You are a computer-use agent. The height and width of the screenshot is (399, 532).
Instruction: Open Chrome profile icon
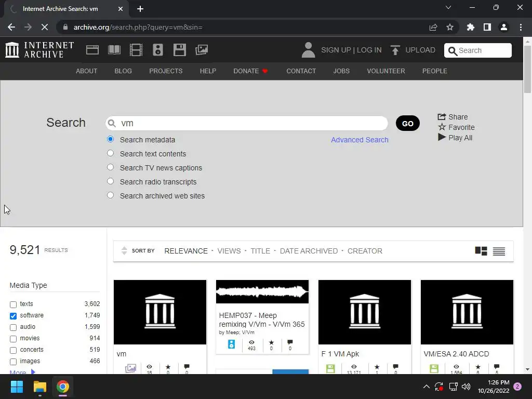pos(504,27)
